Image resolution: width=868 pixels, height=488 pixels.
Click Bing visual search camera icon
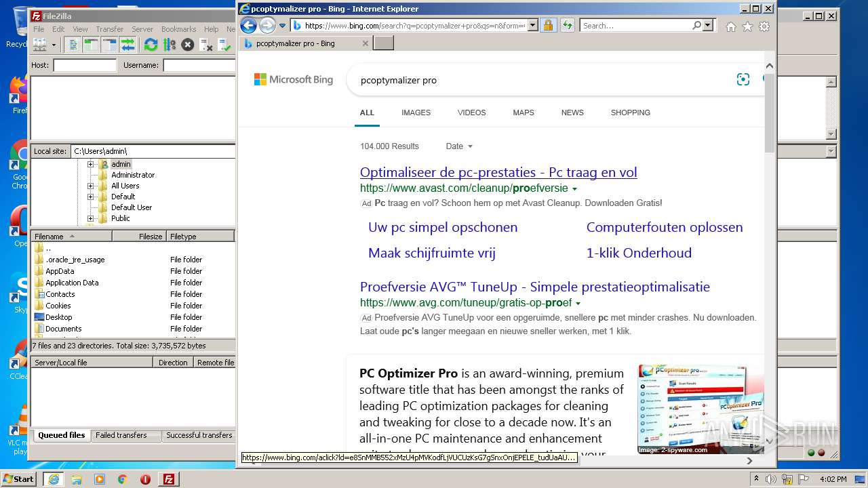[743, 79]
